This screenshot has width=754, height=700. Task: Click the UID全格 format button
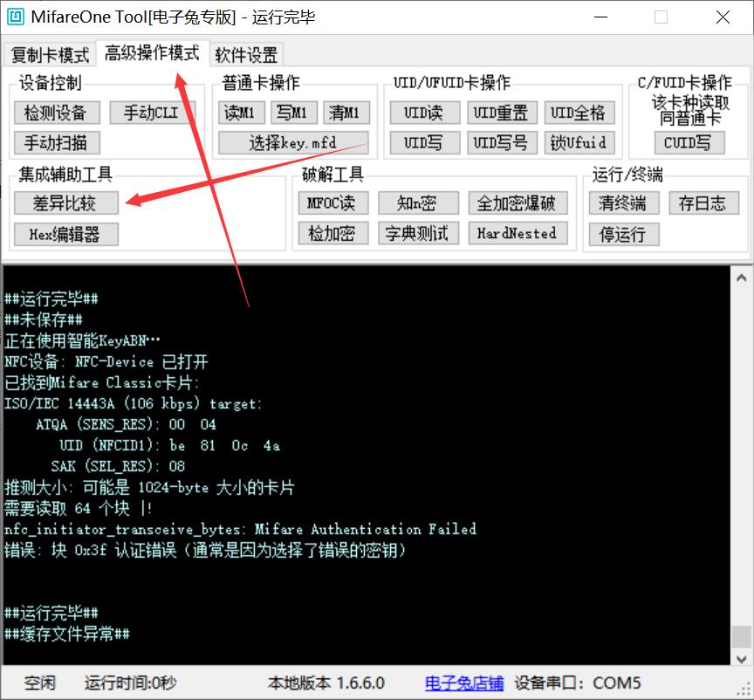tap(579, 113)
